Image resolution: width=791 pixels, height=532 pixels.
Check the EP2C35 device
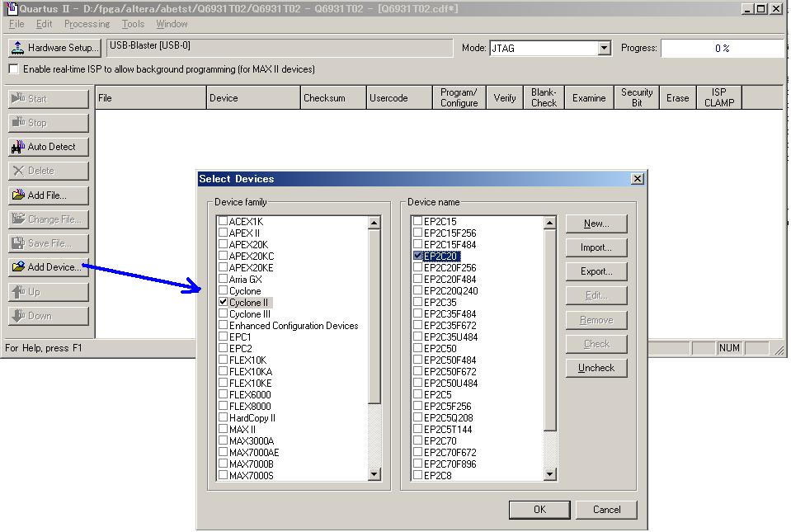coord(417,302)
